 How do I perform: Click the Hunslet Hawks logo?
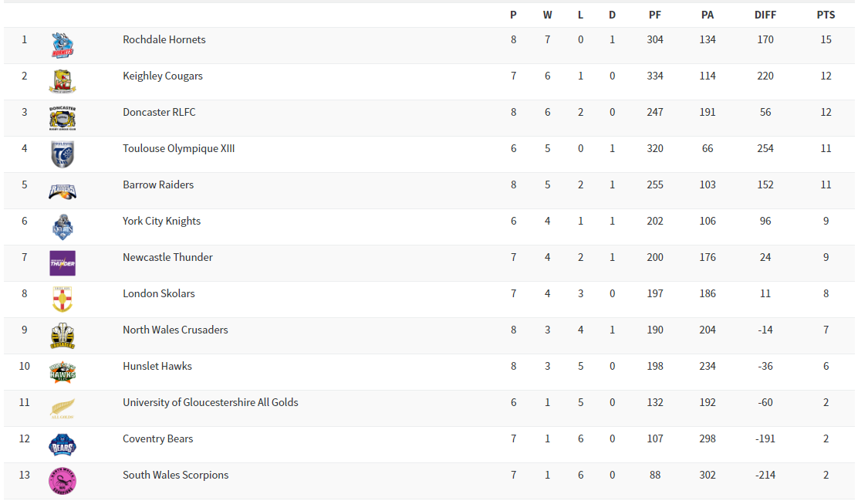coord(62,372)
